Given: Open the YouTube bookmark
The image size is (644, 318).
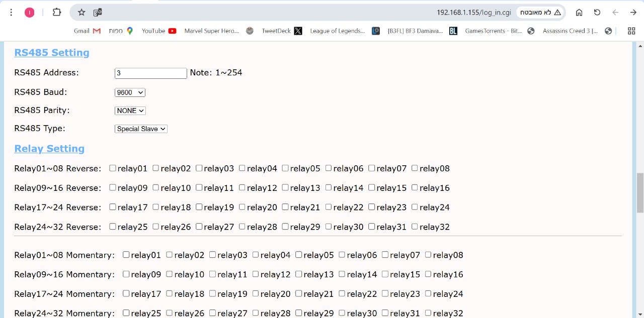Looking at the screenshot, I should 159,31.
